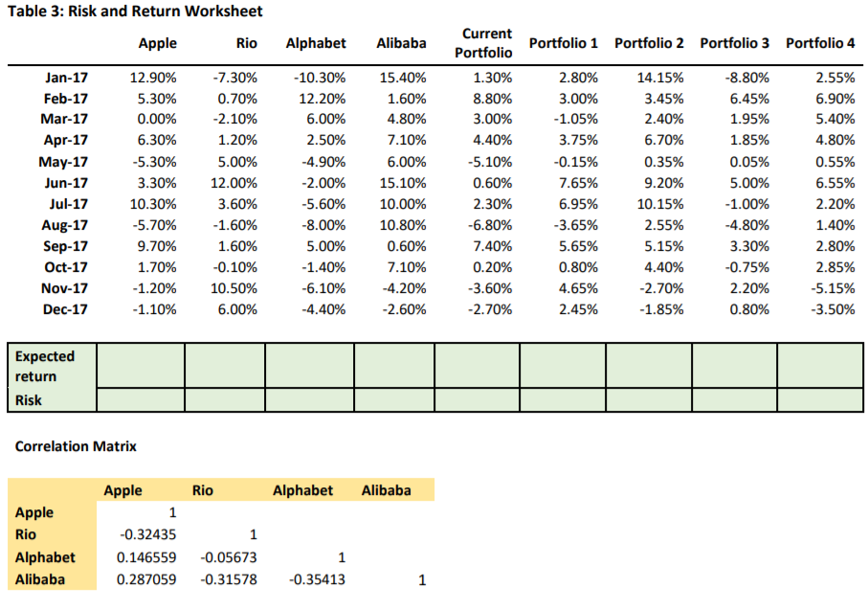Select the Jan-17 row label
Viewport: 868px width, 609px height.
[66, 77]
